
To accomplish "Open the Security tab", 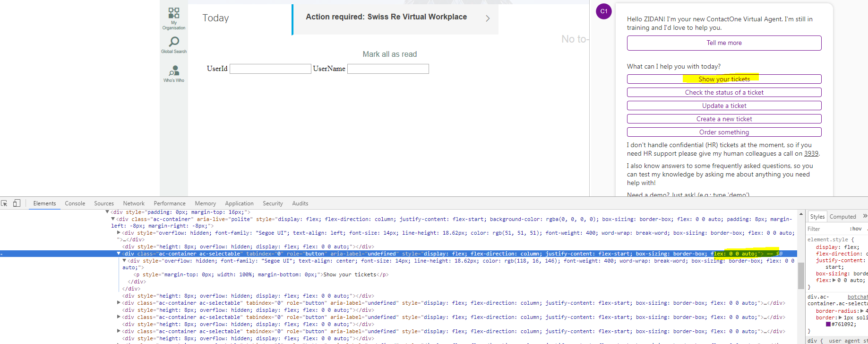I will 273,203.
